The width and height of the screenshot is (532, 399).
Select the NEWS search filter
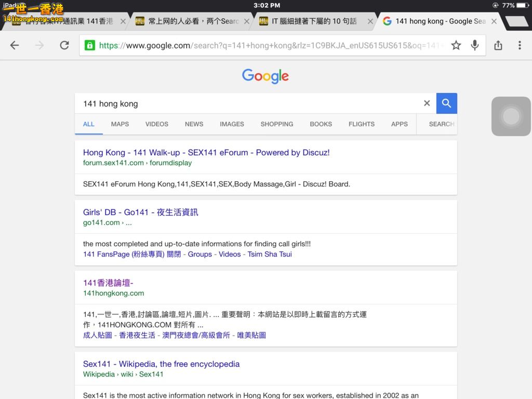click(x=194, y=124)
